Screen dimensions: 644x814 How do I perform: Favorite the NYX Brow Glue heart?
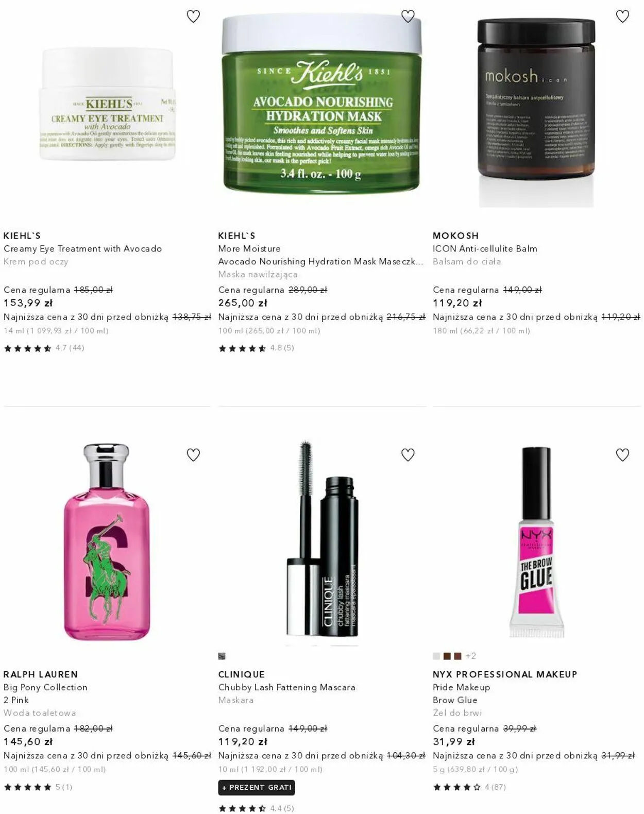click(622, 455)
